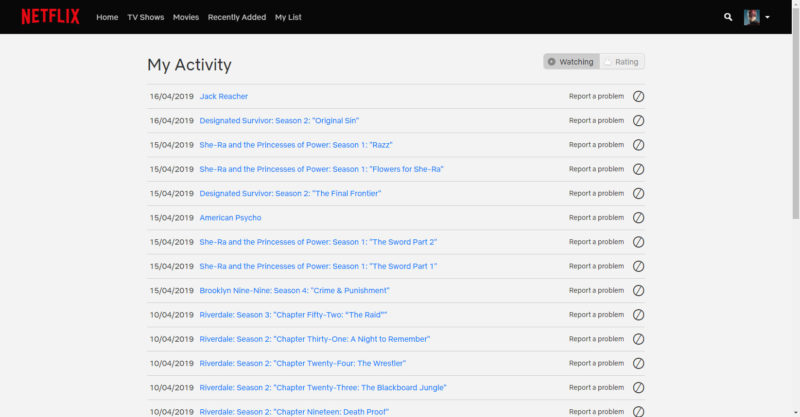
Task: Open Movies in navigation bar
Action: point(186,17)
